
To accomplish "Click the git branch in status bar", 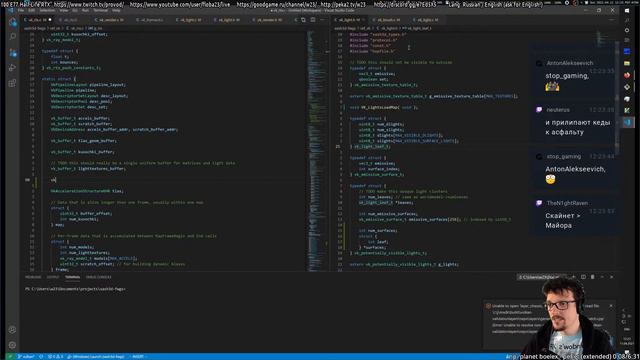I will pyautogui.click(x=26, y=356).
